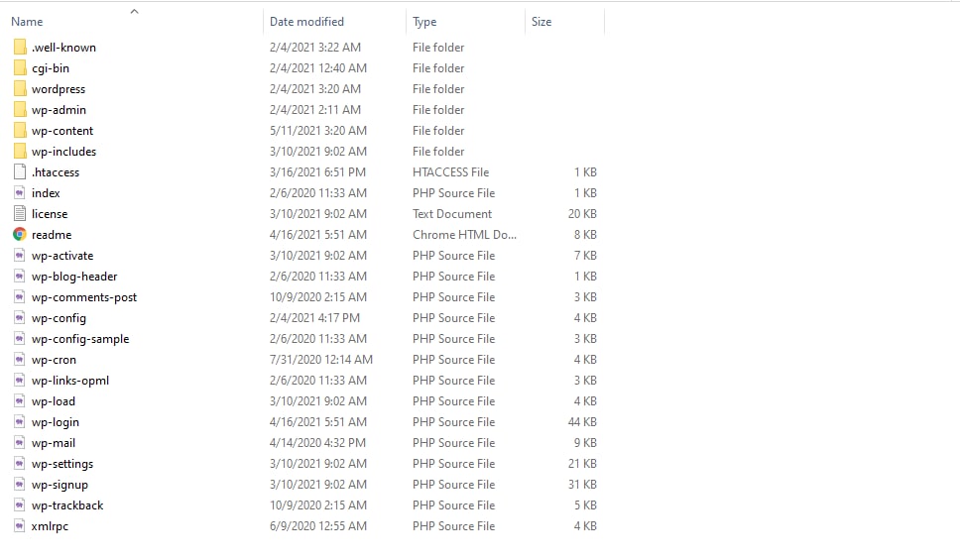The image size is (960, 560).
Task: Click the wp-comments-post PHP file icon
Action: pyautogui.click(x=20, y=296)
